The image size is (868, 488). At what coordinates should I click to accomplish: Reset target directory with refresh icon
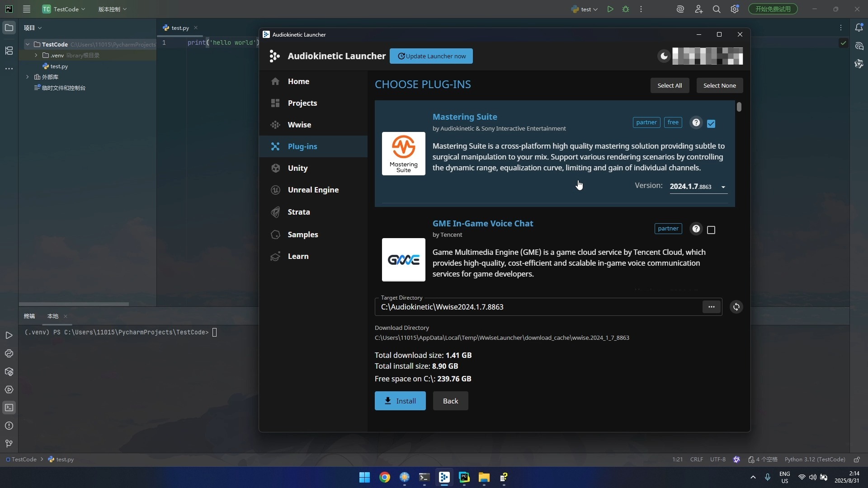pos(736,307)
